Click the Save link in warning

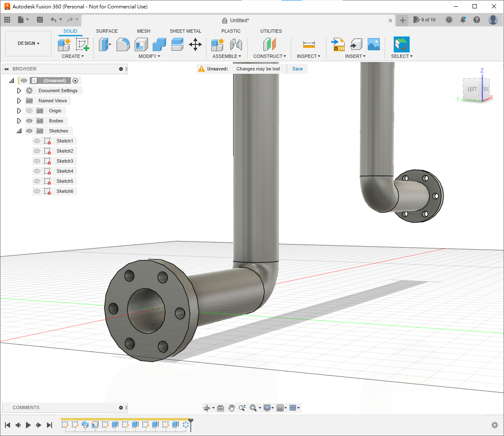pos(297,69)
